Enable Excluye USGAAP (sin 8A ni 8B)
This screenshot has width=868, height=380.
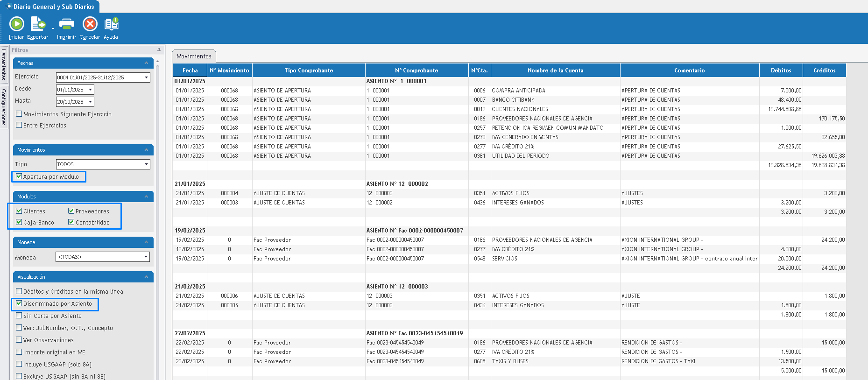19,376
